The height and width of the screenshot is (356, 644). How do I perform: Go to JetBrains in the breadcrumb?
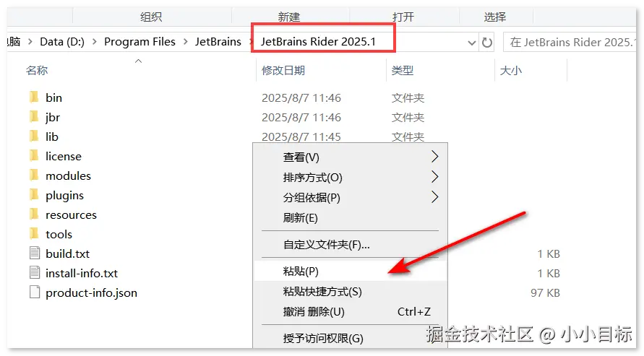(218, 42)
